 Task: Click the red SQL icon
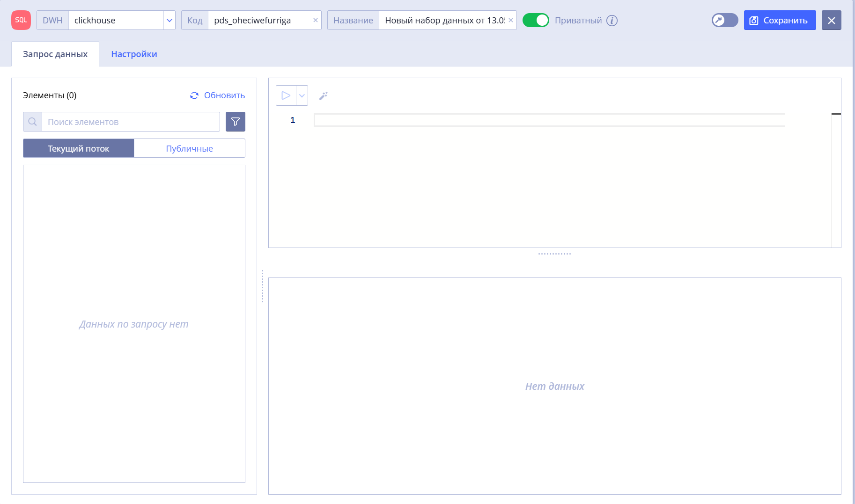coord(21,20)
